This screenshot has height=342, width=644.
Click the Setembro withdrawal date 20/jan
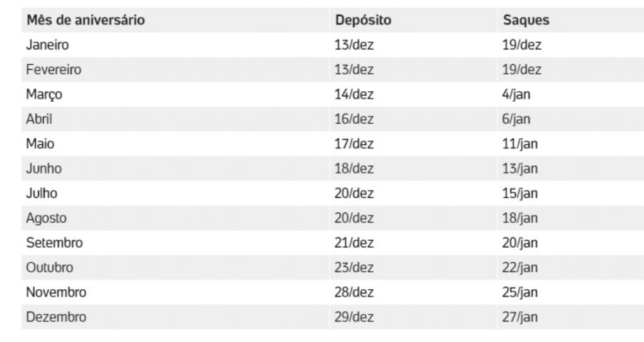520,243
